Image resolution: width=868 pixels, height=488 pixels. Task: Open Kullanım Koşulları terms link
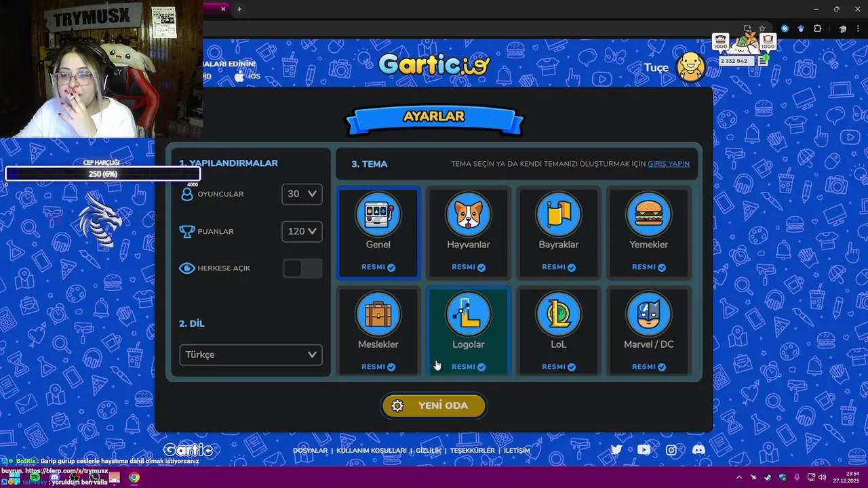pos(372,450)
